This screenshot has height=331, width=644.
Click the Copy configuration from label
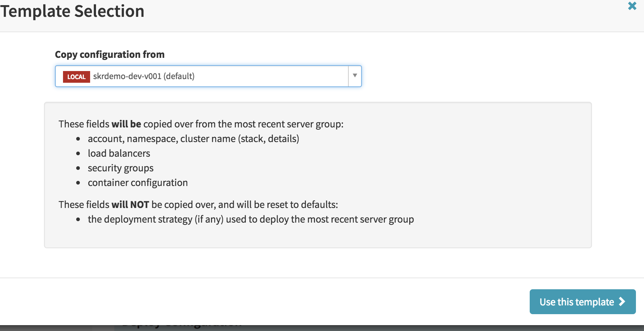110,55
